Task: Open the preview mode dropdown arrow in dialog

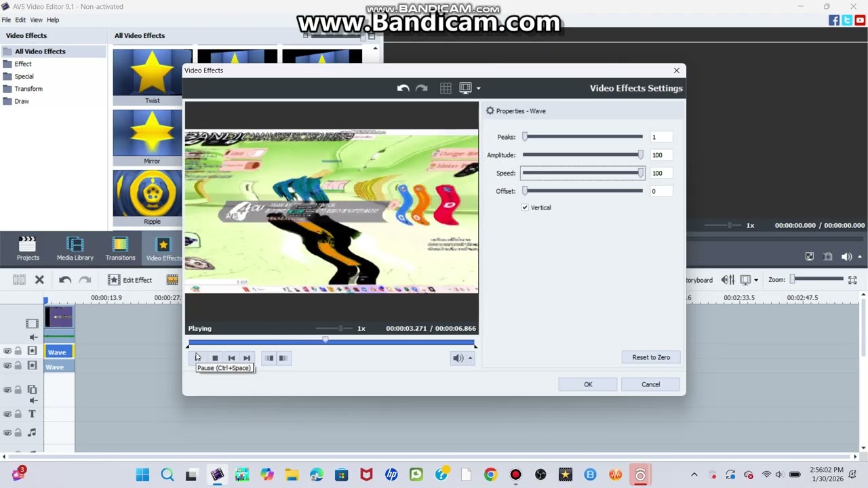Action: (478, 88)
